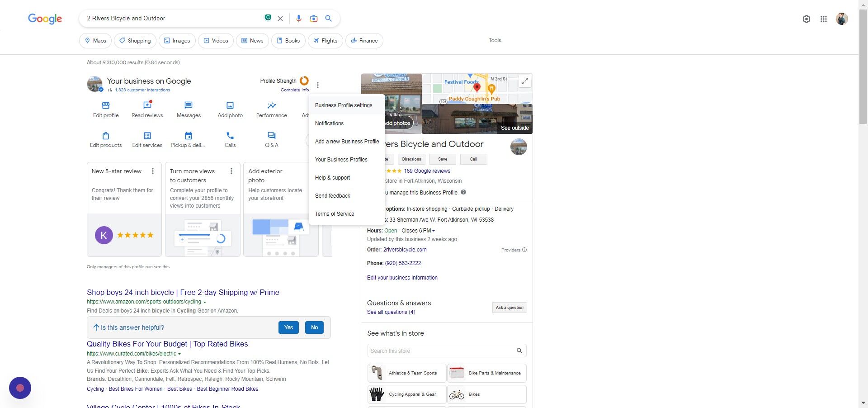Open the Tools options
The image size is (868, 408).
coord(495,40)
